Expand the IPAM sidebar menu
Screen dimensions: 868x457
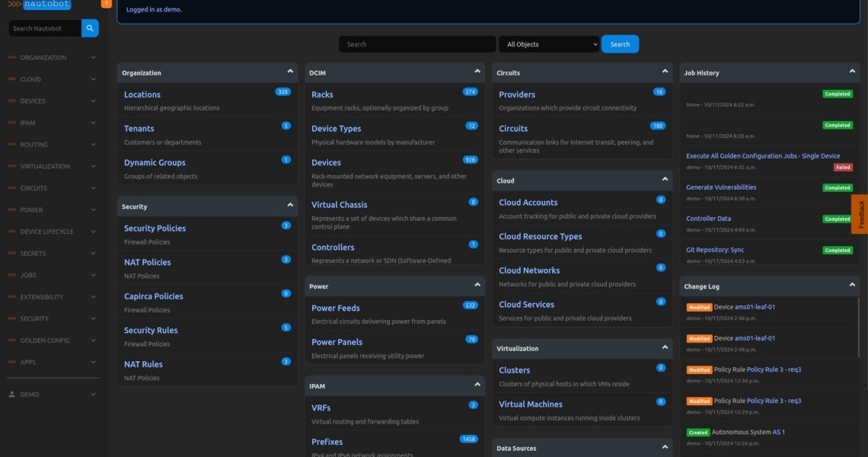(52, 123)
